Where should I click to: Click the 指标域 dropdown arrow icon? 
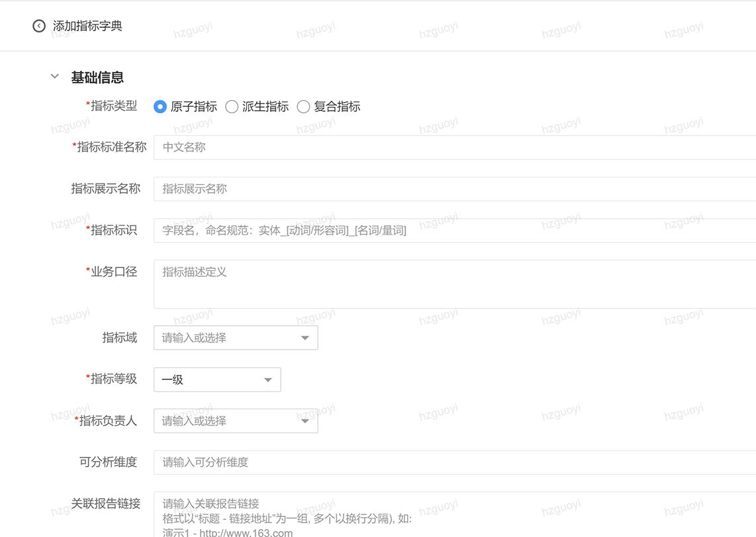(305, 338)
